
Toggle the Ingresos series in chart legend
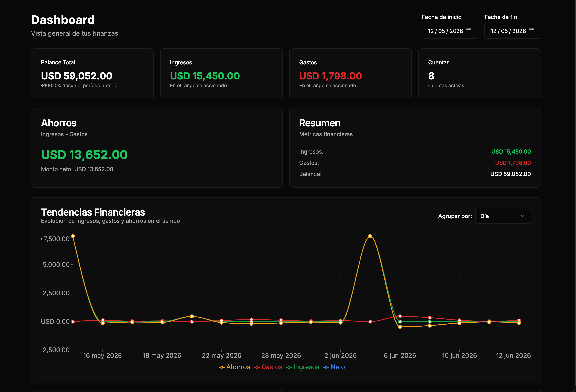click(303, 367)
